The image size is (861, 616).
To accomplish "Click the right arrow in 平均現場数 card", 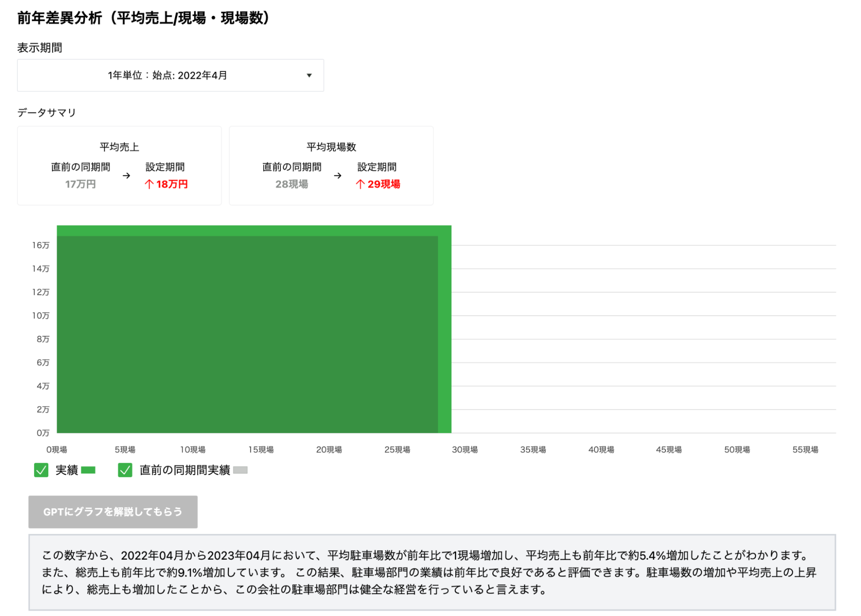I will (x=338, y=176).
